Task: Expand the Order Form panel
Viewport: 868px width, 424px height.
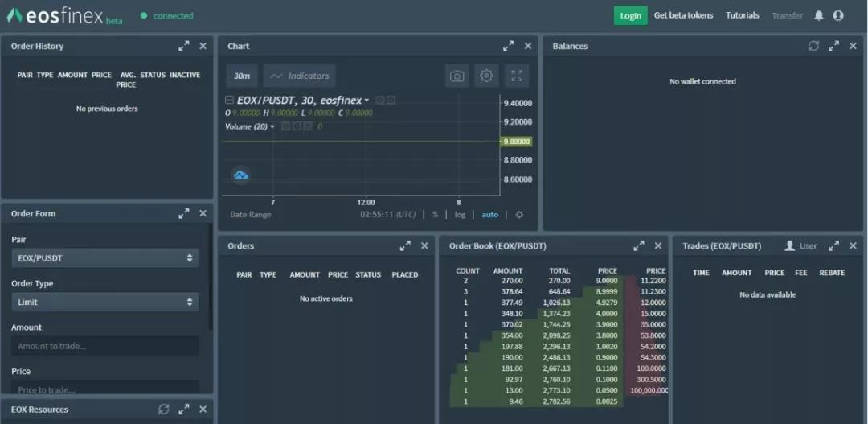Action: (184, 213)
